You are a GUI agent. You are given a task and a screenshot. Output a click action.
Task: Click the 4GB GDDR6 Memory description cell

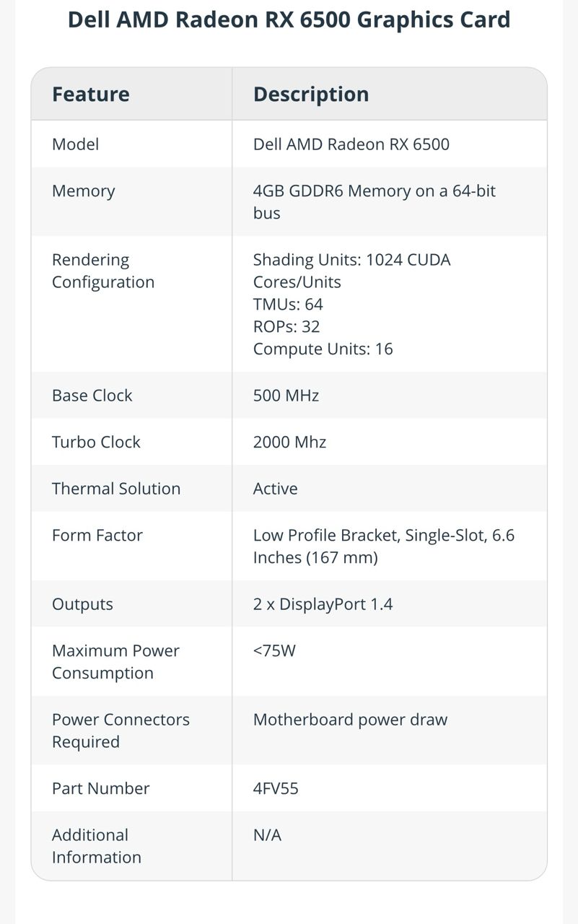(374, 202)
